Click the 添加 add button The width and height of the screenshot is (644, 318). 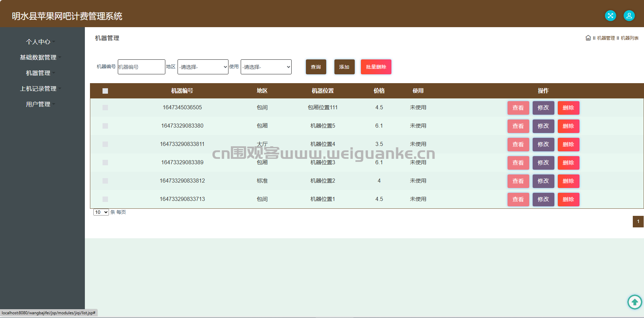(x=345, y=67)
